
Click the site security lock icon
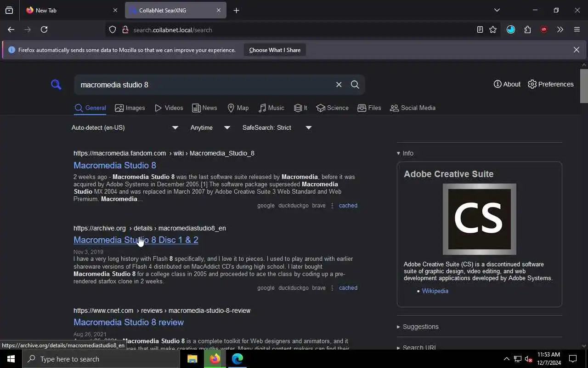125,30
